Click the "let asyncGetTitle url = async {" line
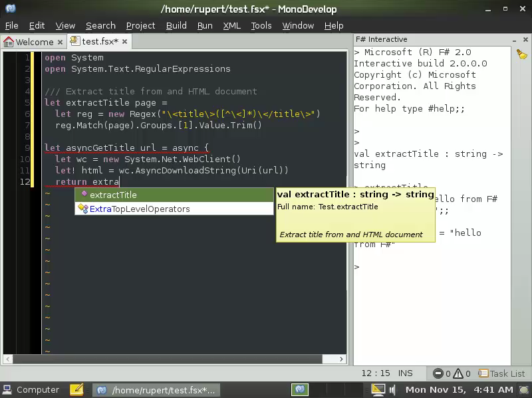 [x=126, y=148]
